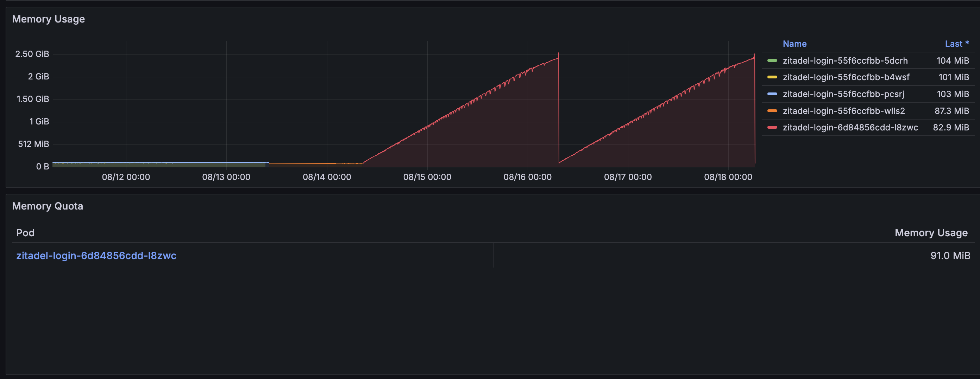Open yellow color swatch for b4wsf series
Viewport: 980px width, 379px height.
[x=772, y=77]
